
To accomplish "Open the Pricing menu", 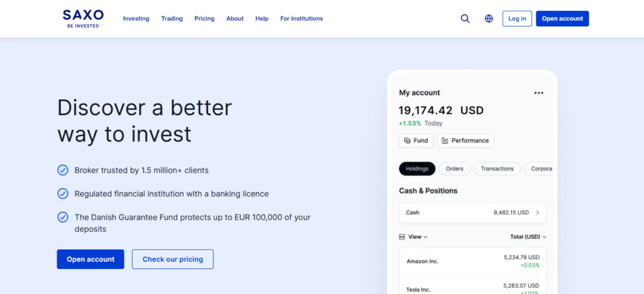I will click(x=204, y=19).
